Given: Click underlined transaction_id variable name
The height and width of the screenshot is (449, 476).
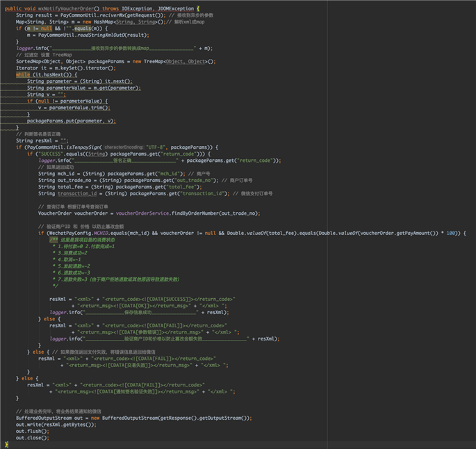Looking at the screenshot, I should [x=77, y=193].
